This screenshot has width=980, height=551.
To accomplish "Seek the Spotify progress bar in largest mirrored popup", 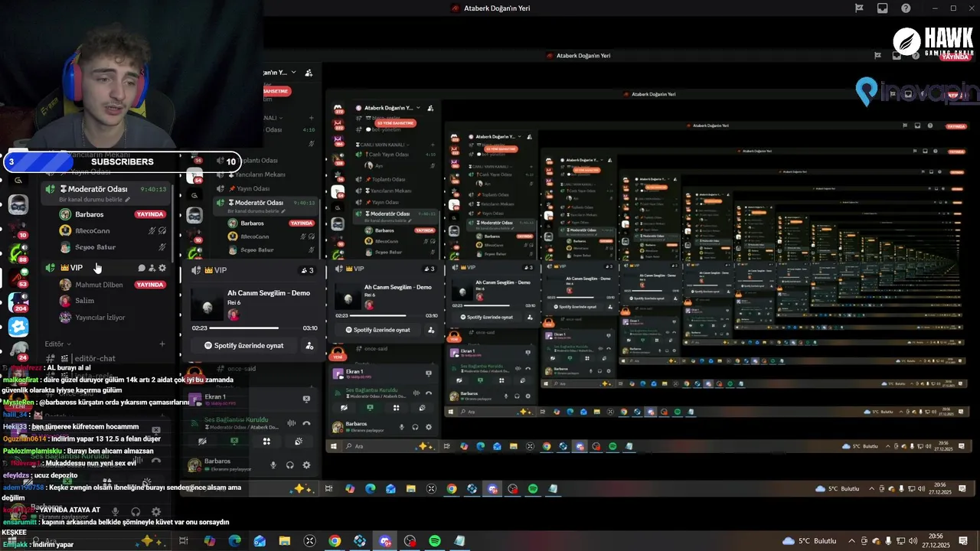I will [x=255, y=328].
